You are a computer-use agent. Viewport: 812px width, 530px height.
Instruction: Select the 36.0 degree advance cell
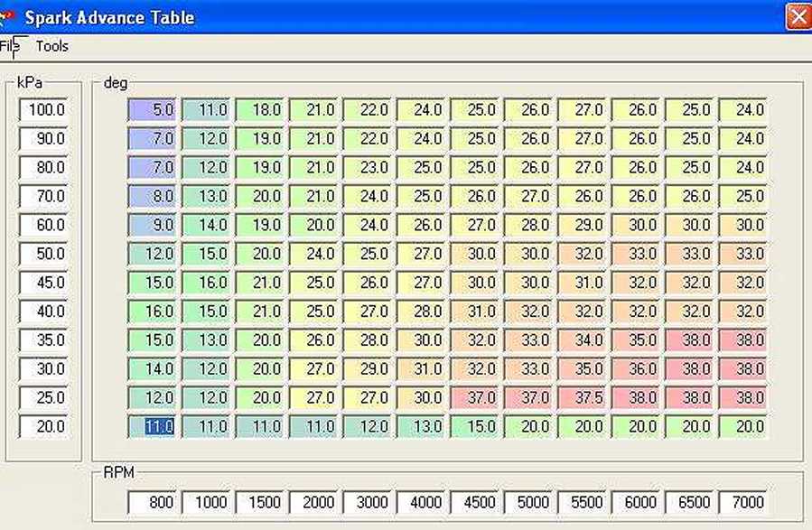click(x=637, y=369)
